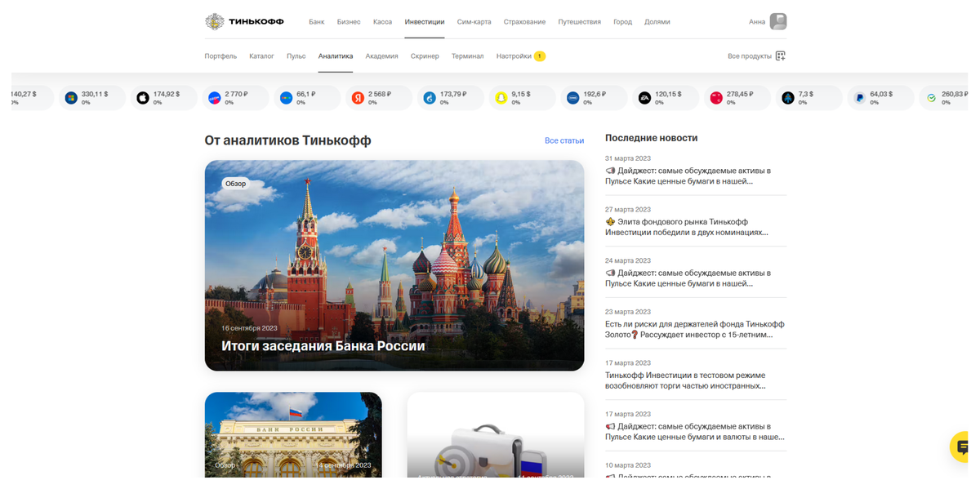Switch to the Терминал tab
Image resolution: width=980 pixels, height=489 pixels.
coord(468,56)
